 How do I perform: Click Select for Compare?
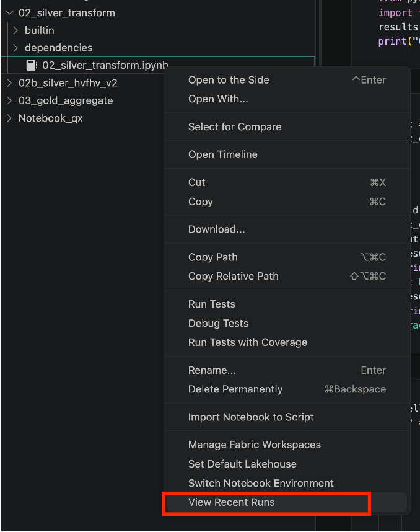[235, 126]
